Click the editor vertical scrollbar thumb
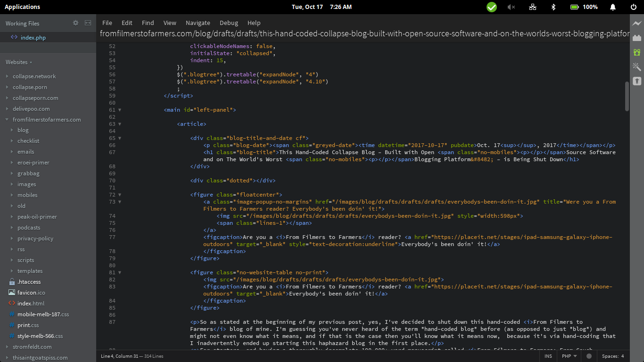 point(627,96)
